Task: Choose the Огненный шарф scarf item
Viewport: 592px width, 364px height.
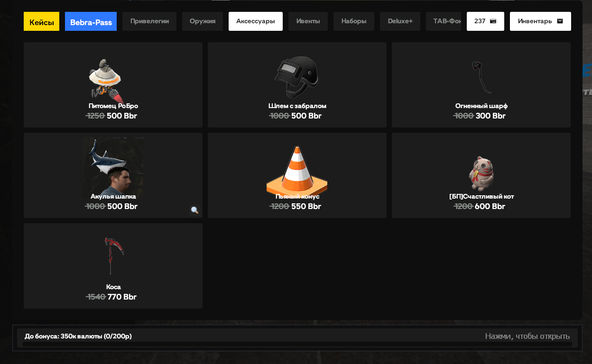Action: [481, 85]
